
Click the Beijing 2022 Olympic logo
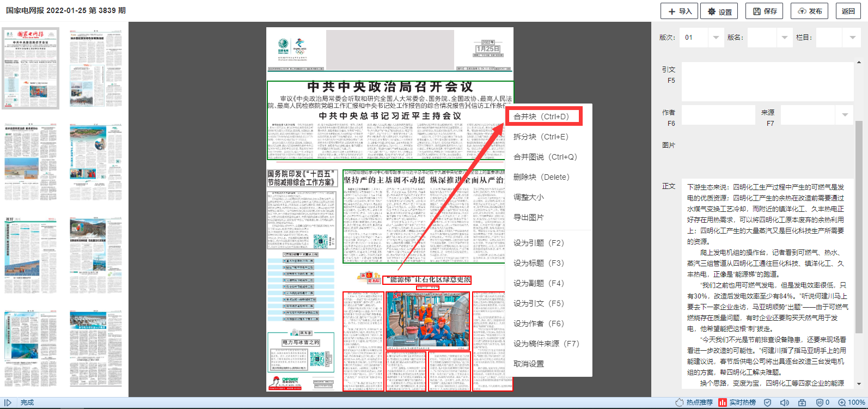pos(299,46)
